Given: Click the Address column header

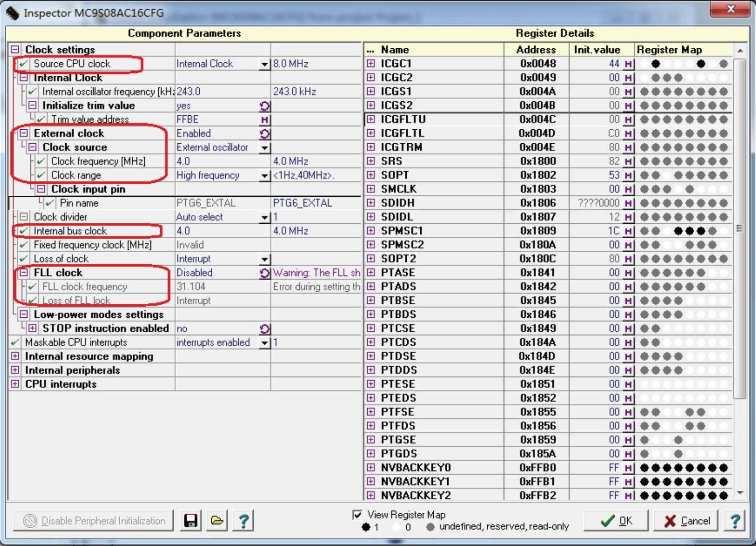Looking at the screenshot, I should click(536, 50).
